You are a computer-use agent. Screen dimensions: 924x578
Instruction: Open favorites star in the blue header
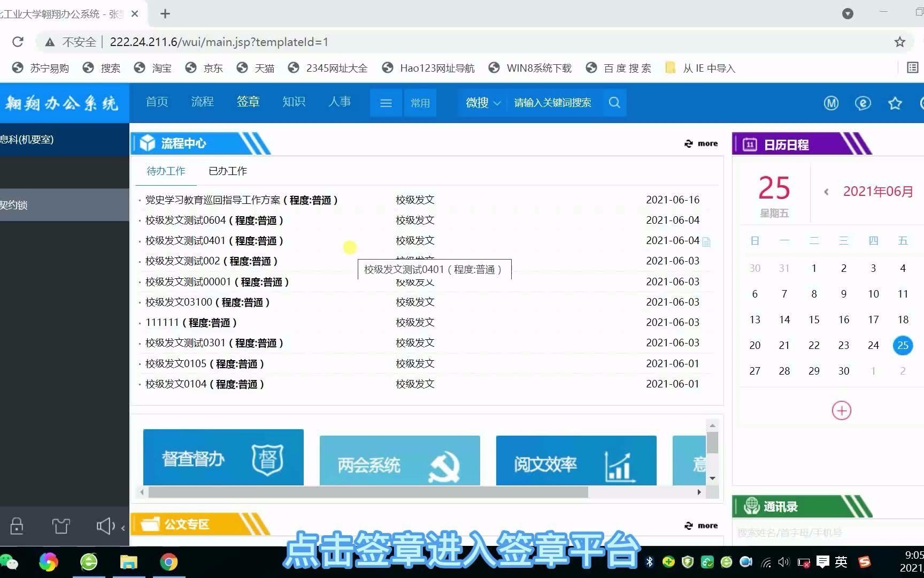pyautogui.click(x=895, y=103)
